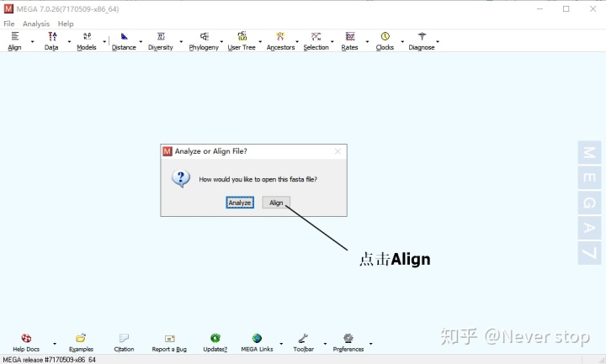
Task: Expand the bottom Toolbar dropdown arrow
Action: click(325, 344)
